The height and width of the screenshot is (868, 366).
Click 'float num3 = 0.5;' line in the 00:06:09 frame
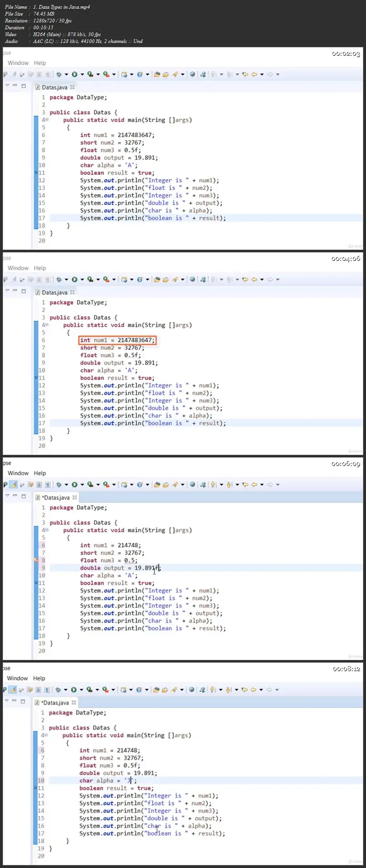(x=109, y=561)
